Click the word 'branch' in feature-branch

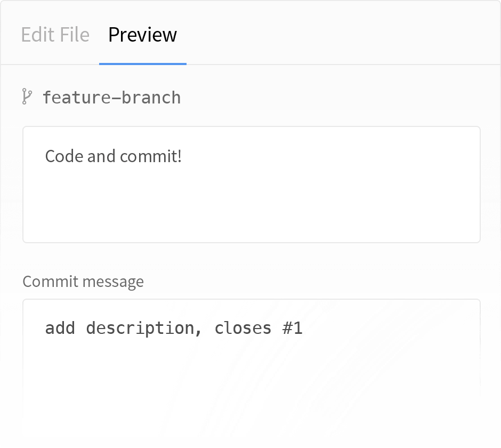tap(151, 98)
